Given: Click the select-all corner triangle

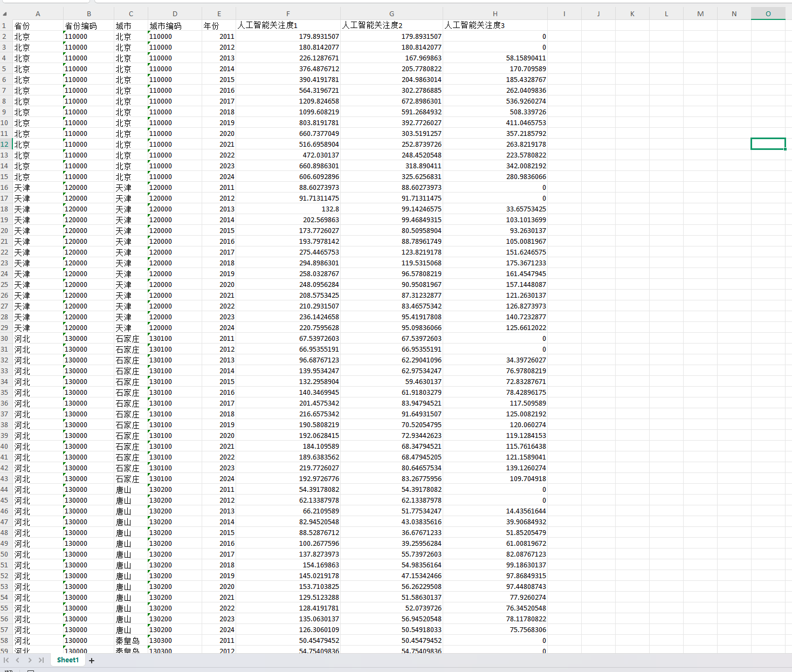Looking at the screenshot, I should (5, 14).
